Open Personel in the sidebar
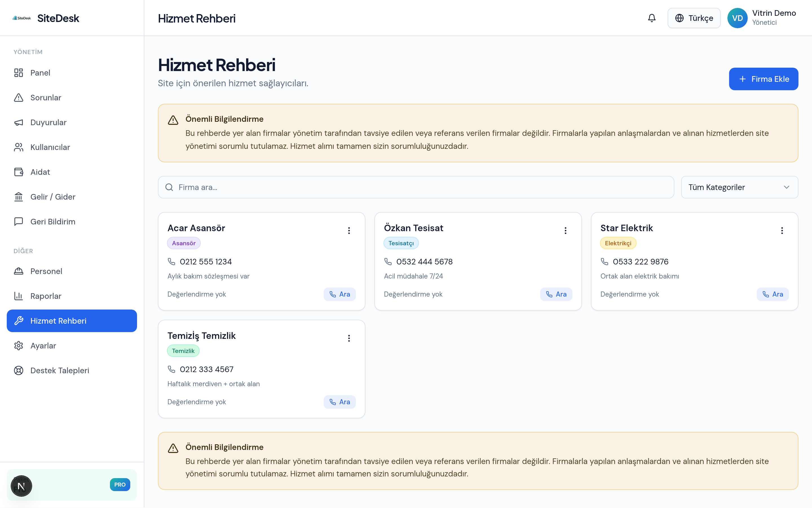 pos(72,271)
